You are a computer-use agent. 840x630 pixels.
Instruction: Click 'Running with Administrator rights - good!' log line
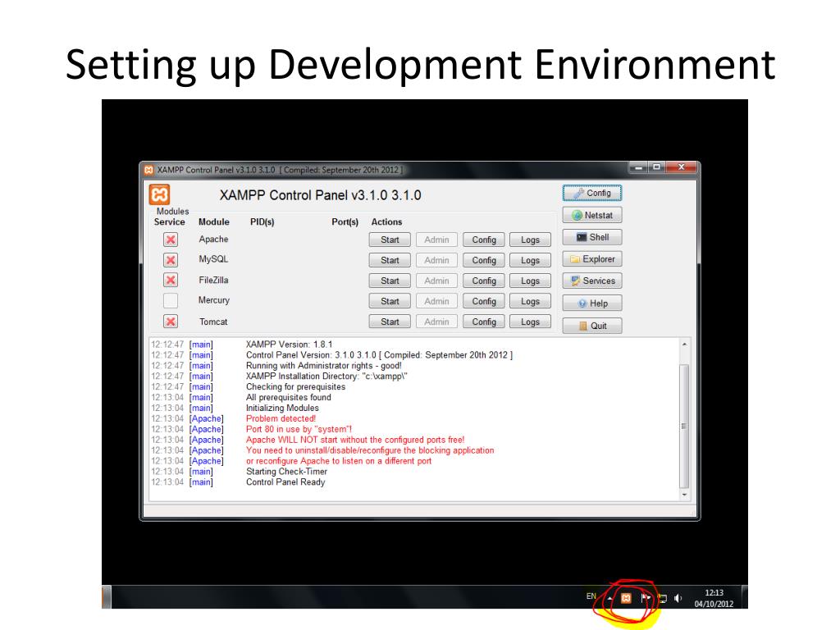(323, 366)
